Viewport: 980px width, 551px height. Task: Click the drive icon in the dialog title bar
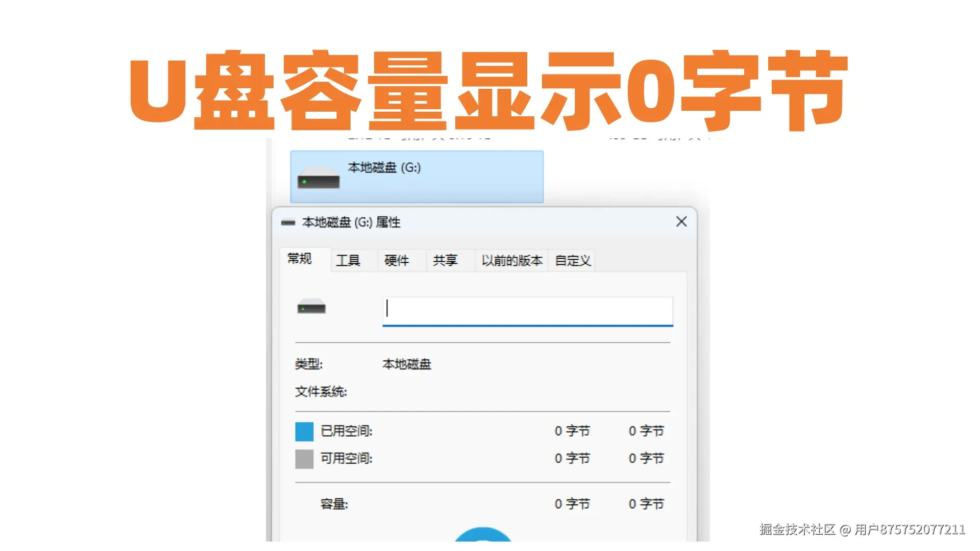click(288, 222)
